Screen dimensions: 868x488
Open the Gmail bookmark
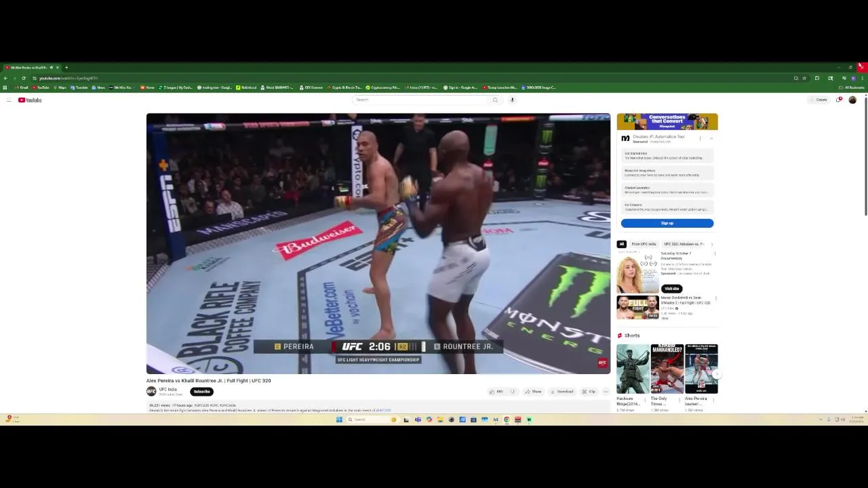click(21, 87)
